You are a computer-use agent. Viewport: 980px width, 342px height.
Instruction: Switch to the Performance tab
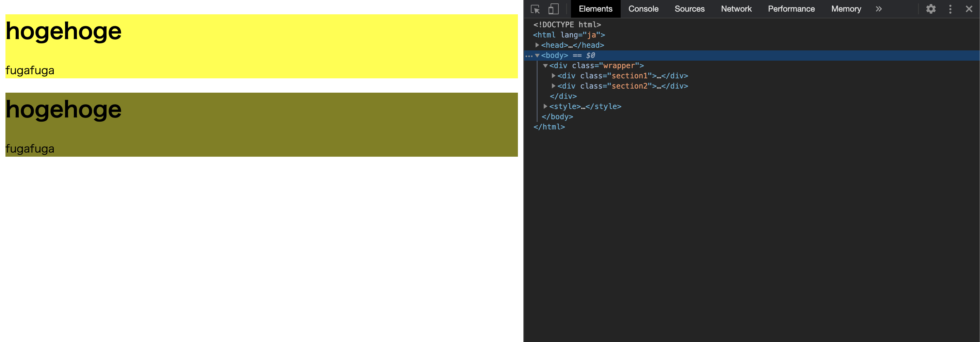pyautogui.click(x=791, y=9)
